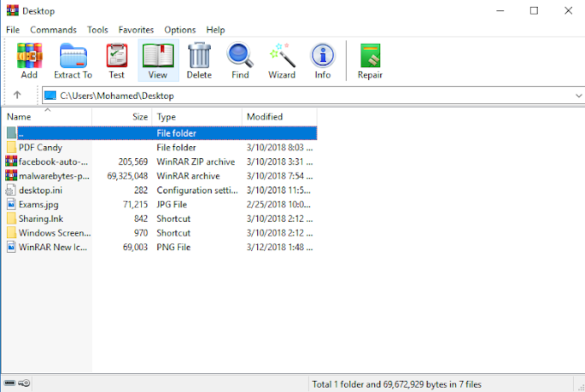Screen dimensions: 585x392
Task: Click 'WinRAR ZIP archive' type cell
Action: pyautogui.click(x=196, y=162)
